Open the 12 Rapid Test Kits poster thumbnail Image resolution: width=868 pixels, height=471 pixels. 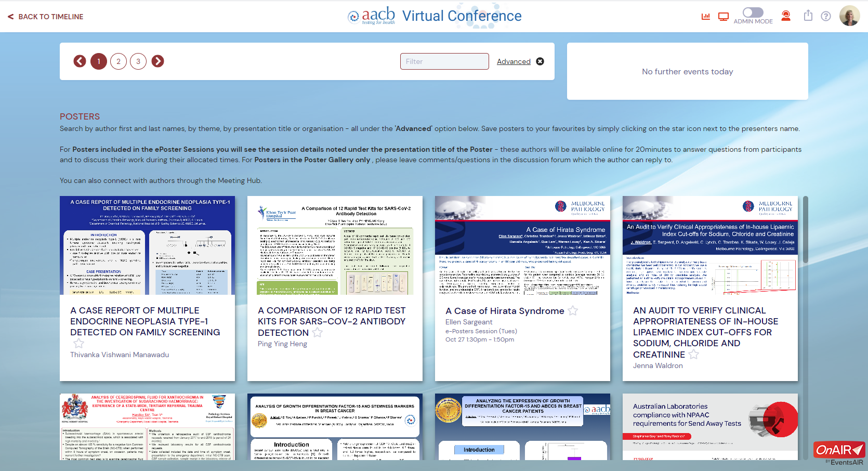click(x=335, y=245)
